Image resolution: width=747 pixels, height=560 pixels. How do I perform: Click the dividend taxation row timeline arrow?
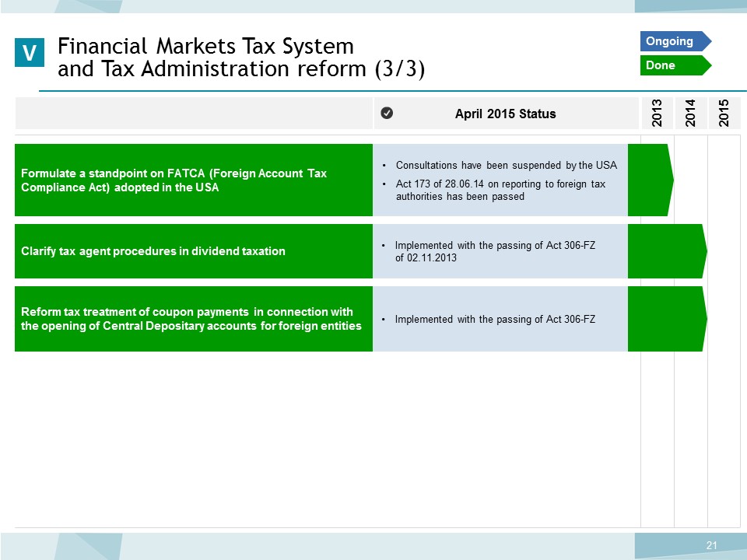click(x=668, y=251)
